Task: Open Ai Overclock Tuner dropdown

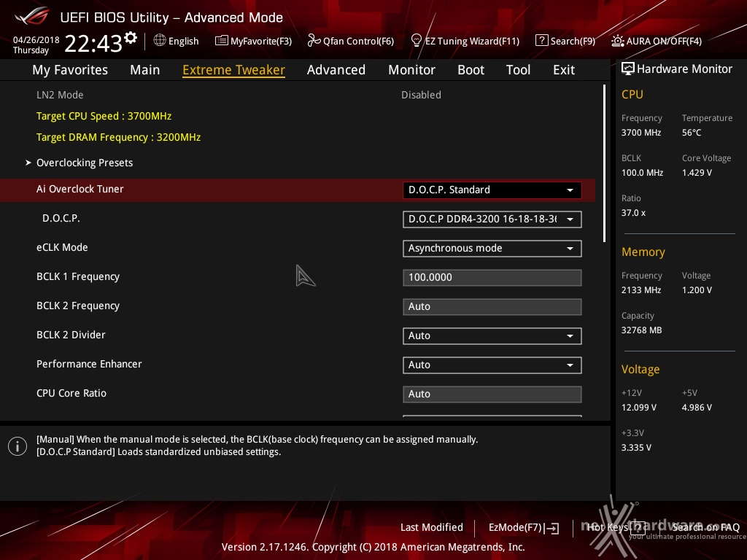Action: [492, 190]
